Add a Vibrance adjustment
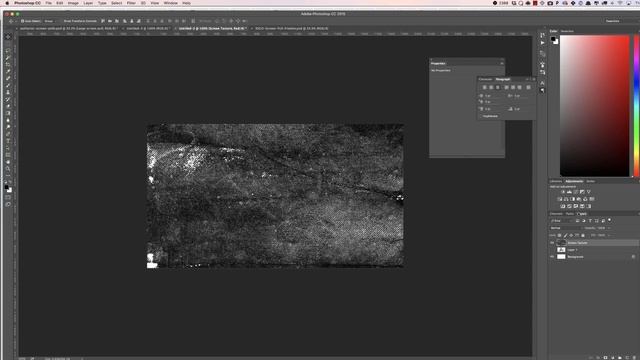 [588, 192]
